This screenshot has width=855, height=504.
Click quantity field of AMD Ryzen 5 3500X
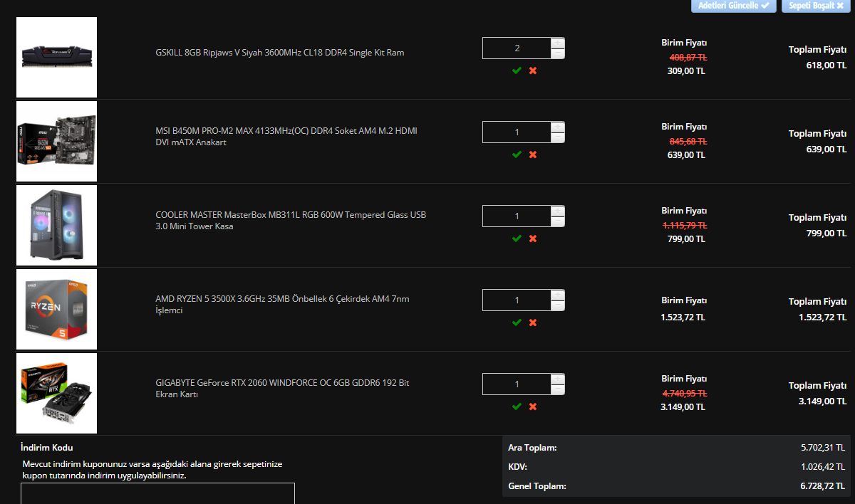pos(517,300)
